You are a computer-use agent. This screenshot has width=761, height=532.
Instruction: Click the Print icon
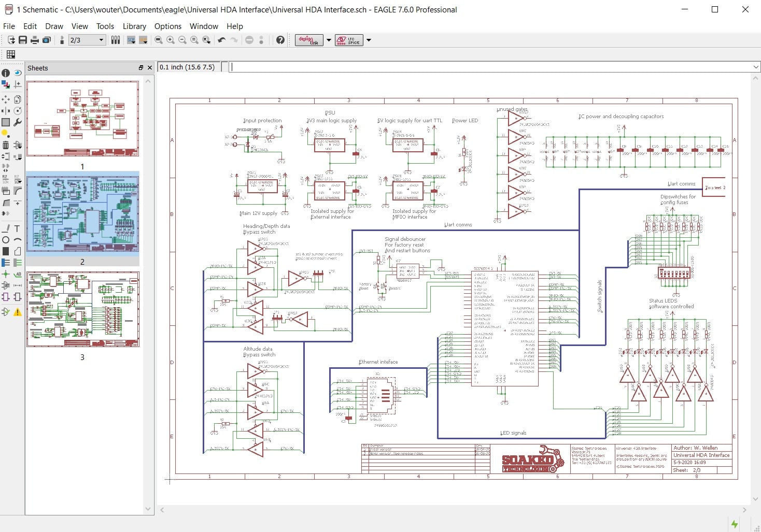pyautogui.click(x=35, y=40)
